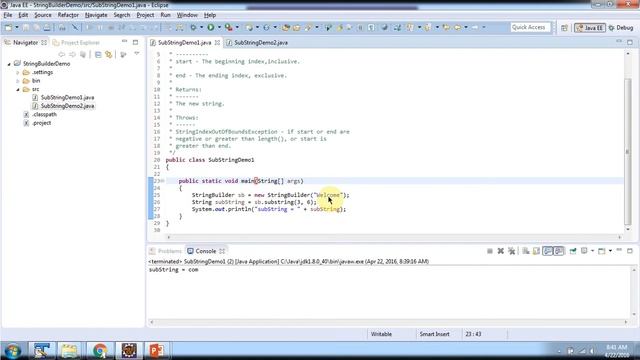This screenshot has width=640, height=360.
Task: Maximize the editor area
Action: (630, 42)
